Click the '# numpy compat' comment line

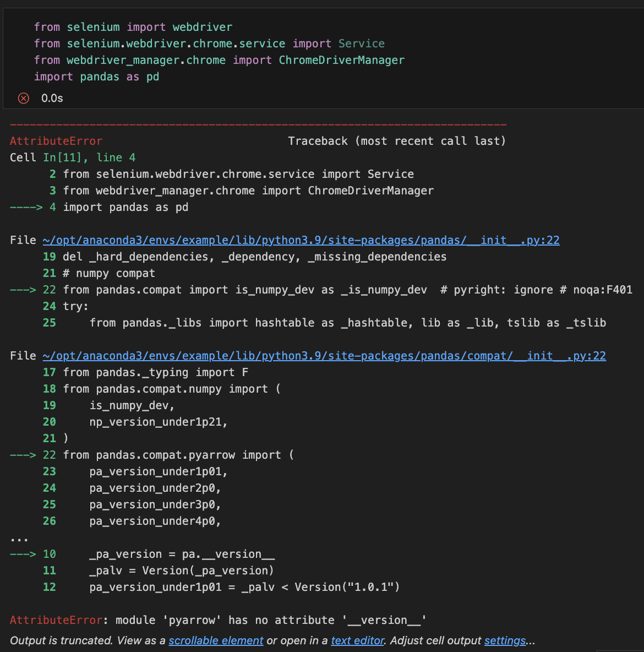(109, 273)
